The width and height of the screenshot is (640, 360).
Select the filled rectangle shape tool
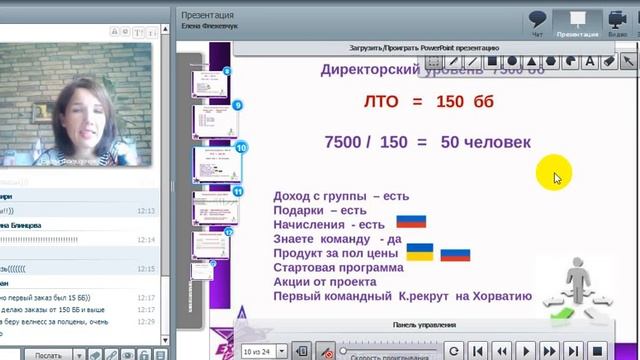tap(492, 62)
